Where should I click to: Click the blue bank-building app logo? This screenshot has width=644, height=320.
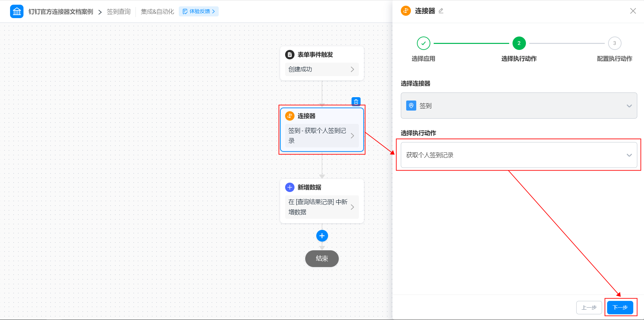coord(17,11)
